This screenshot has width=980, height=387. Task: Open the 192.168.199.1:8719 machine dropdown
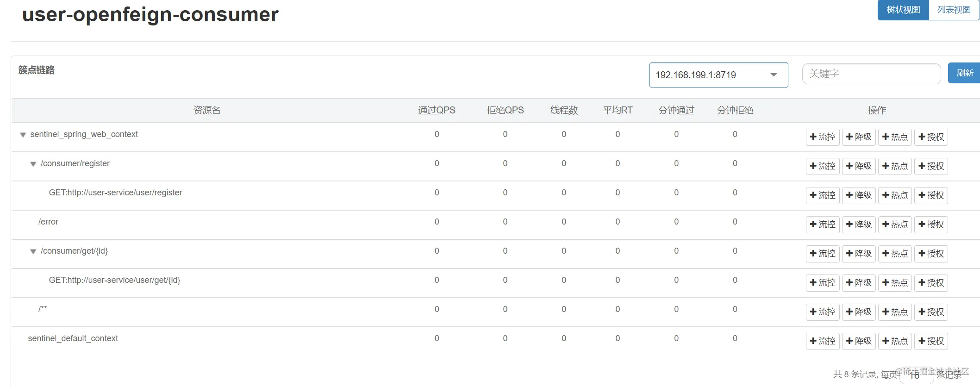pyautogui.click(x=718, y=75)
